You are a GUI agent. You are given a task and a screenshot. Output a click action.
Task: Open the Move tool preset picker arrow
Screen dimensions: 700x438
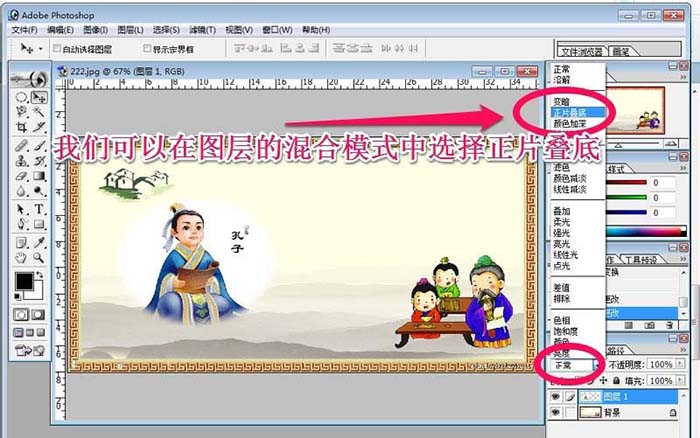tap(41, 48)
